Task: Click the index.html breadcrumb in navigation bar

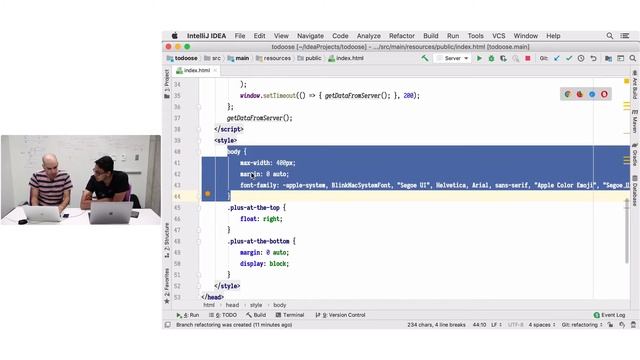Action: click(346, 58)
